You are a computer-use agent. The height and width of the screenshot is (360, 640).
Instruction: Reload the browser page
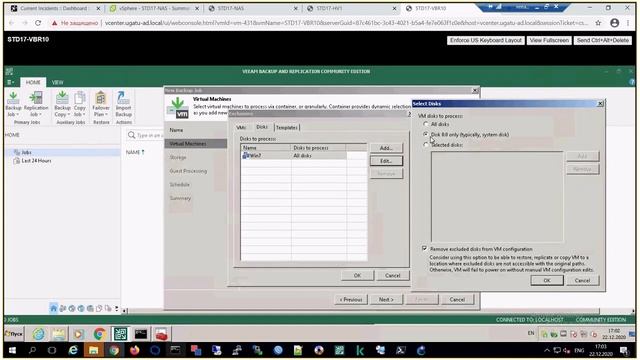click(x=38, y=23)
